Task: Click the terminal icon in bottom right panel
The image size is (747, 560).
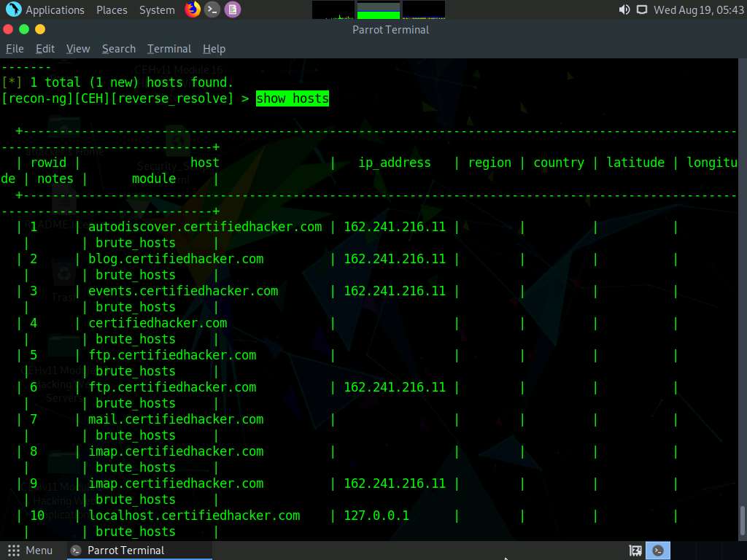Action: click(658, 551)
